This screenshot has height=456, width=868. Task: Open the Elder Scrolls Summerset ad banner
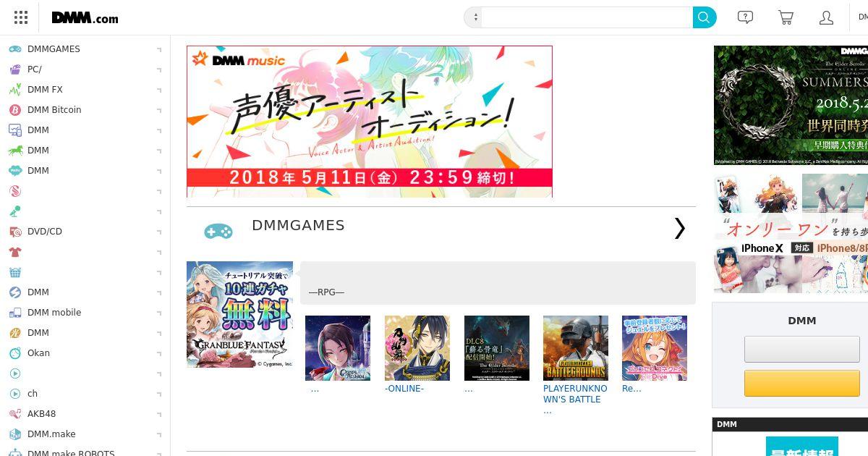[791, 106]
